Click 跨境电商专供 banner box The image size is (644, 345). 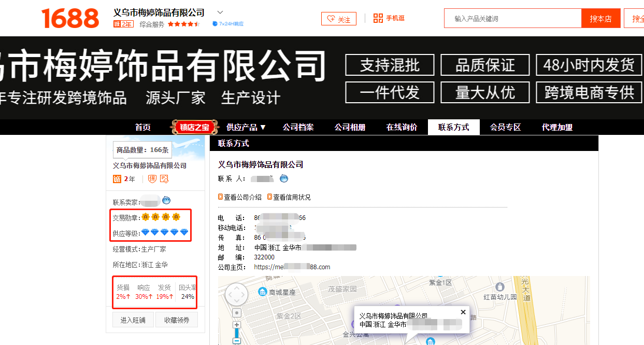pyautogui.click(x=589, y=92)
